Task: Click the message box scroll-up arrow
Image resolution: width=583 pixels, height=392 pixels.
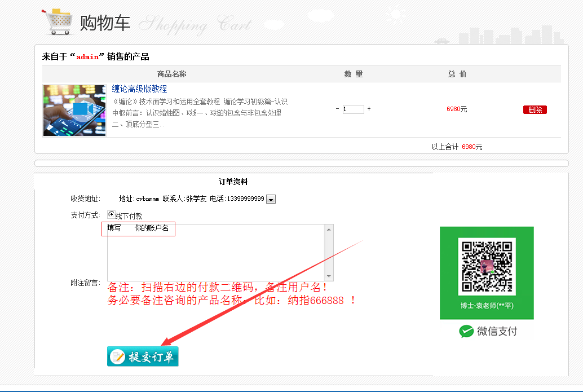Action: 329,229
